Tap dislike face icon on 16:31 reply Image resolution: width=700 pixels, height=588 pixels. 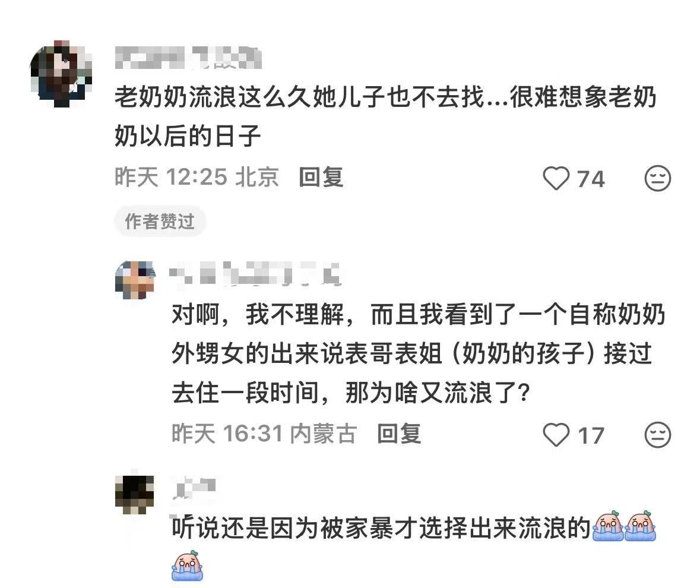[x=658, y=434]
